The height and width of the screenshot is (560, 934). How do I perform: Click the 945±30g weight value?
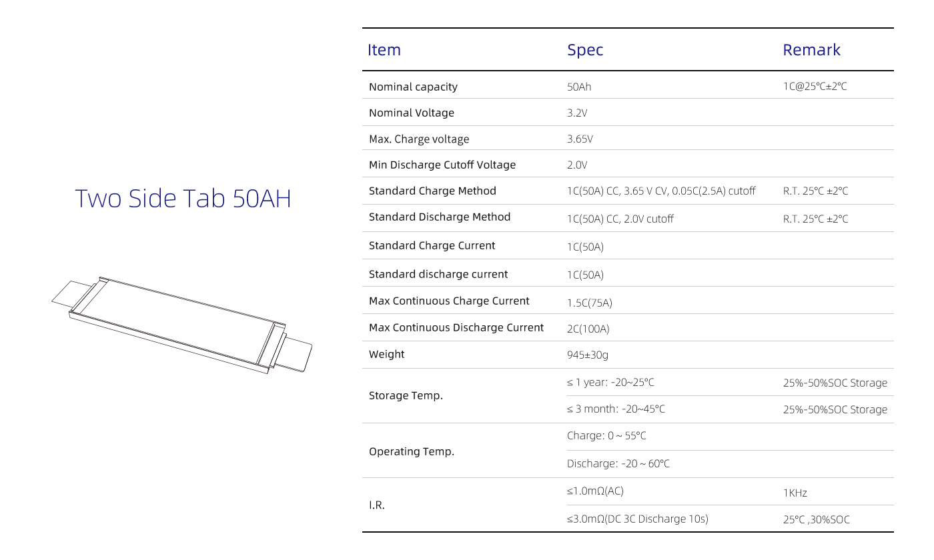tap(588, 355)
